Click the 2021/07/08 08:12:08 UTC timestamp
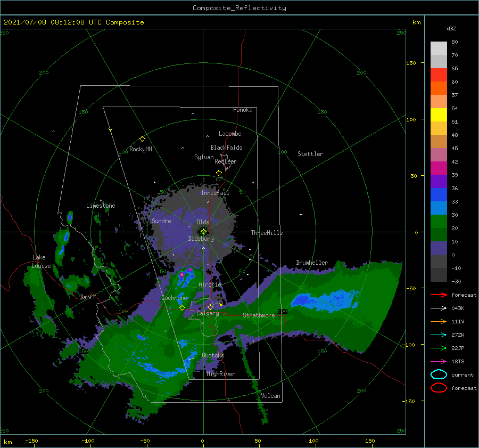 point(53,22)
